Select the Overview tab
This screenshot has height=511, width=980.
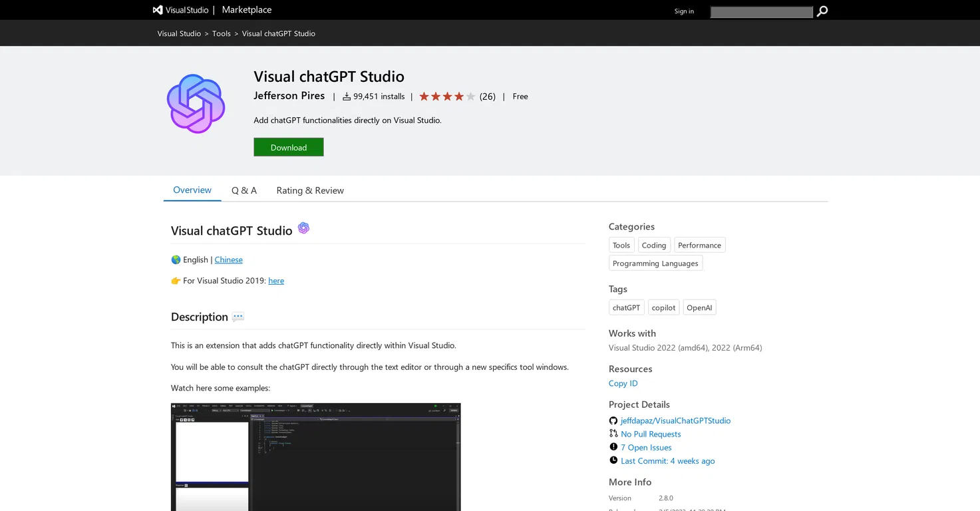[x=192, y=190]
